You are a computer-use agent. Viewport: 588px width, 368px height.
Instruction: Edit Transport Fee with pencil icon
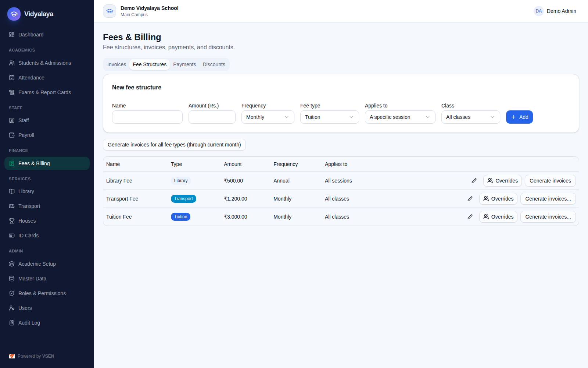click(x=470, y=199)
